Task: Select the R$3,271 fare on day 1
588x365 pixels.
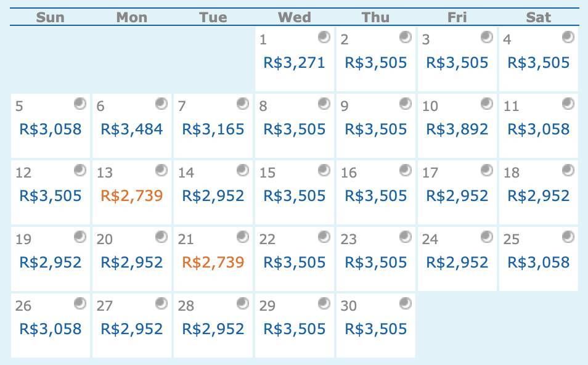Action: coord(295,63)
